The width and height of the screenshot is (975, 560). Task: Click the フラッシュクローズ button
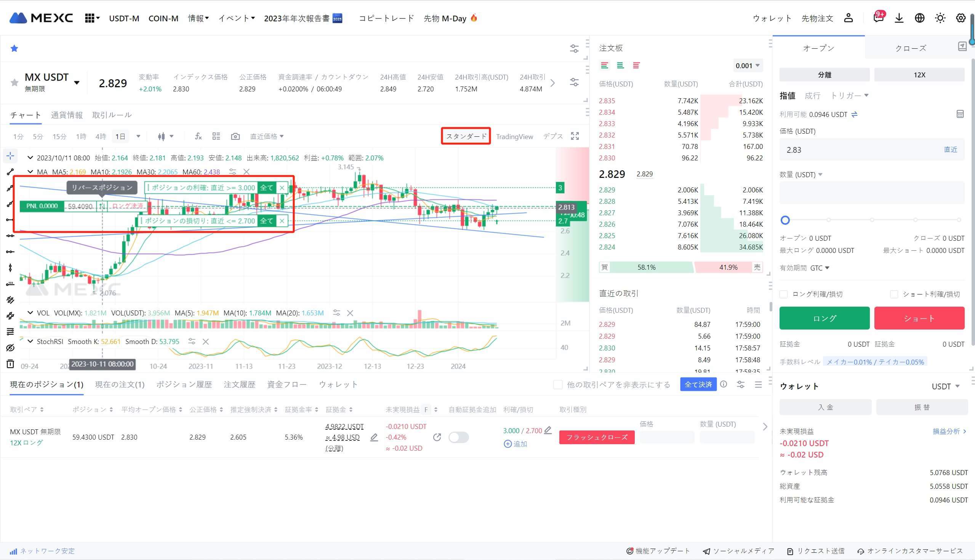click(596, 437)
